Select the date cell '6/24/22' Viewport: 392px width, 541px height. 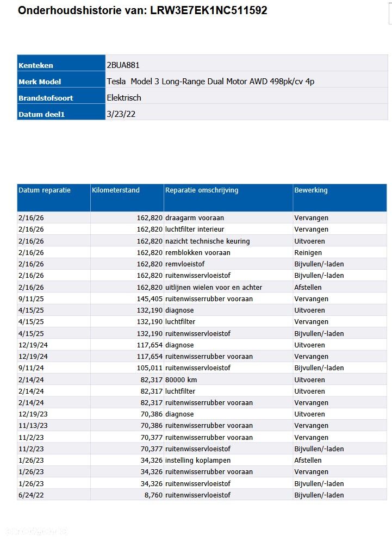point(54,495)
